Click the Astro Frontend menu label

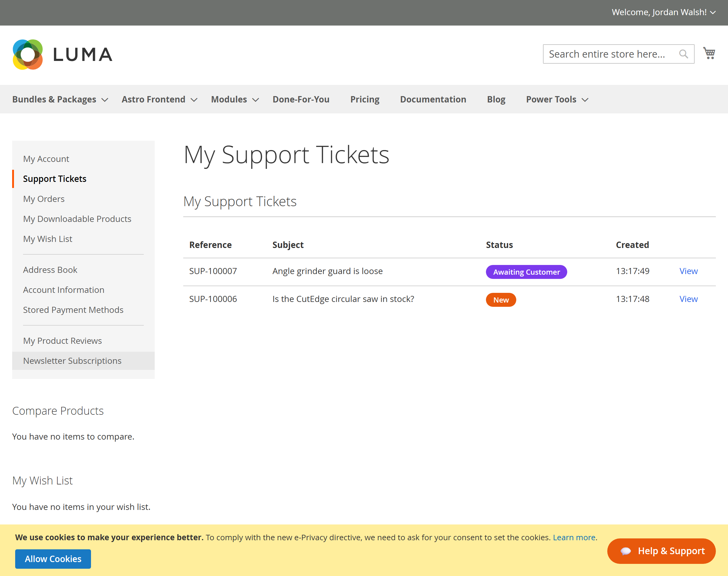[x=153, y=99]
